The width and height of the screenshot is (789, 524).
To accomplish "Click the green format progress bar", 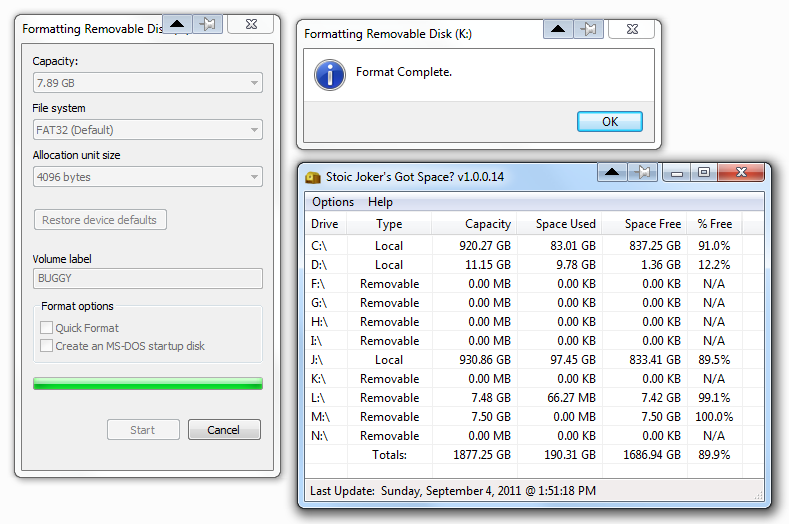I will pyautogui.click(x=147, y=384).
